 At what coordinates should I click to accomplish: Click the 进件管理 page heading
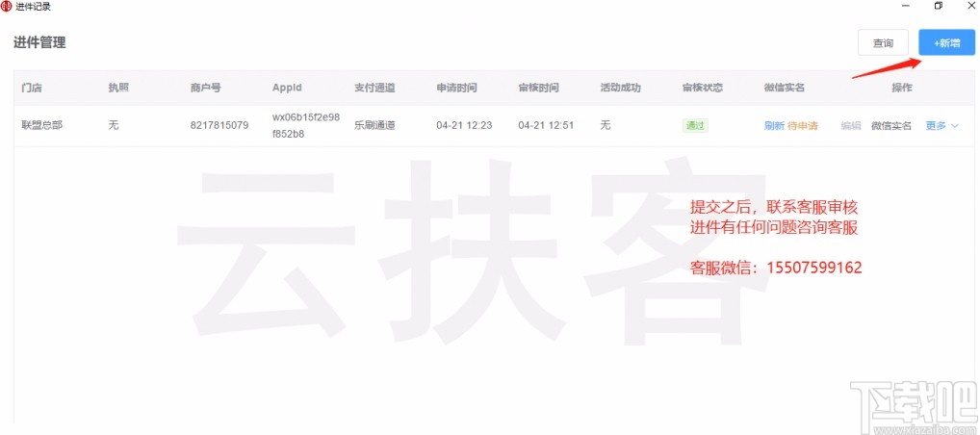pos(39,42)
